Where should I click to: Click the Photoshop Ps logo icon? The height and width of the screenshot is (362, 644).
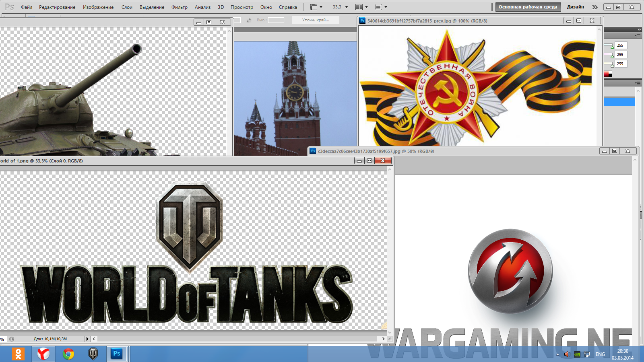click(x=9, y=7)
